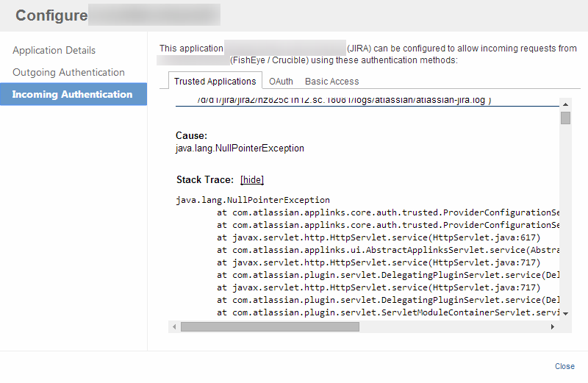Open the Application Details section

pyautogui.click(x=54, y=50)
